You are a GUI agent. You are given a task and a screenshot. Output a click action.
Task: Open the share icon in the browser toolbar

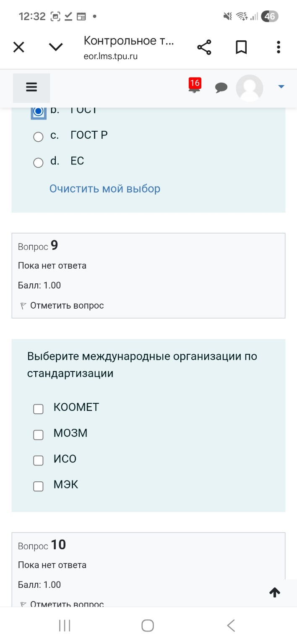(204, 47)
